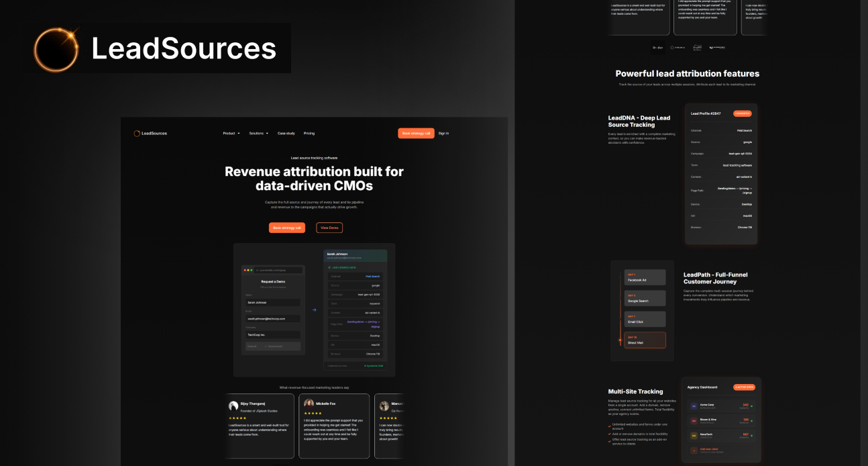Image resolution: width=868 pixels, height=466 pixels.
Task: Click the first customer logo in the logo strip
Action: click(x=658, y=48)
